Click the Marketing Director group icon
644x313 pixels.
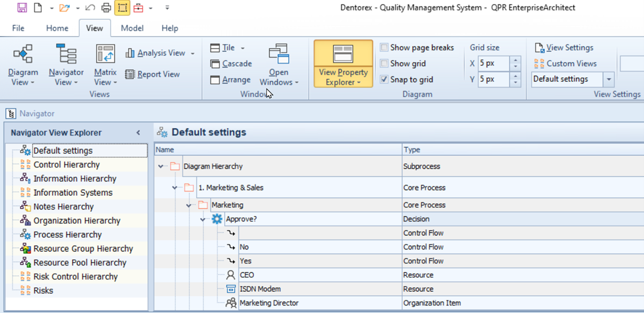tap(231, 303)
